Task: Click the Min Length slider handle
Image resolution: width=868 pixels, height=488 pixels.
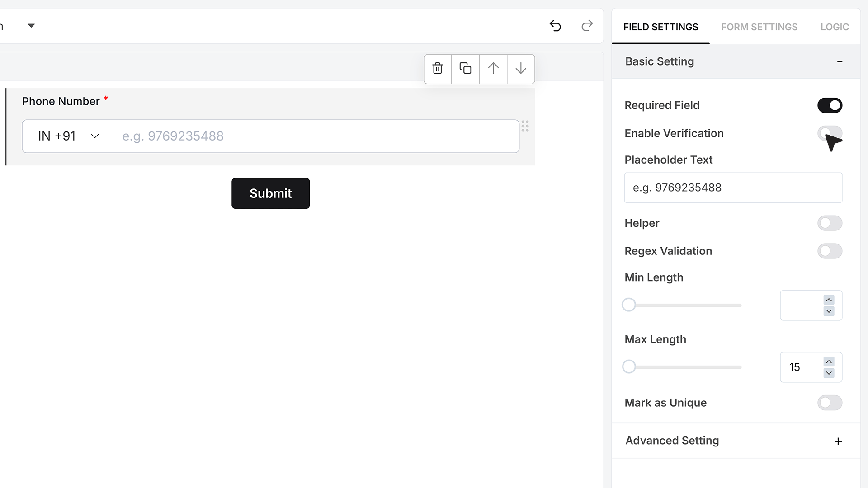Action: 628,305
